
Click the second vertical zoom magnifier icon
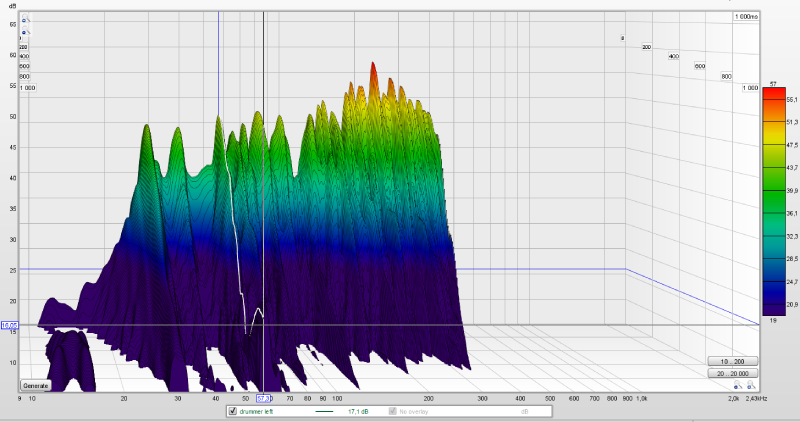pos(24,32)
